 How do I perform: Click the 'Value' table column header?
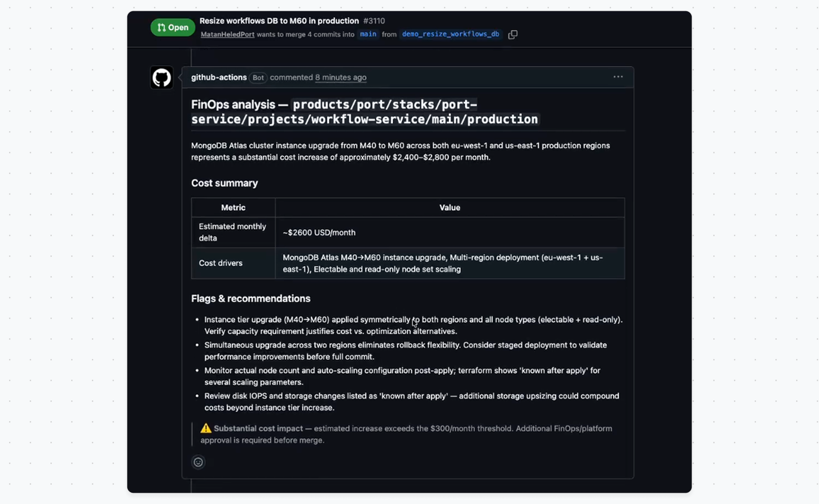(450, 208)
